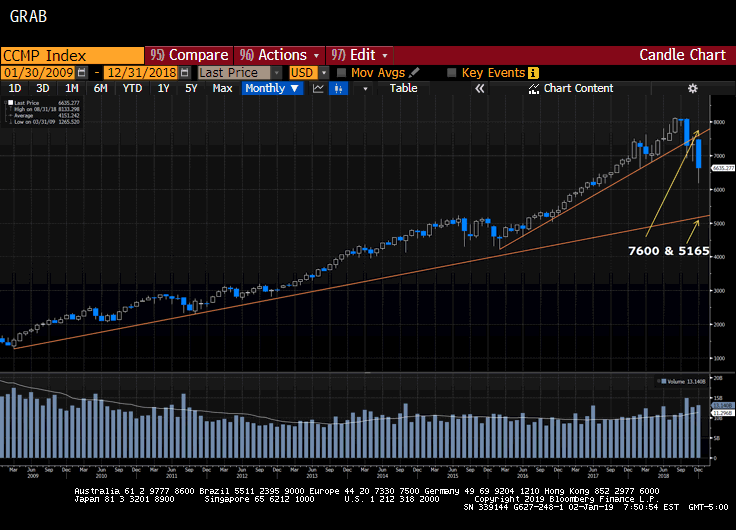Select the 1M range tab
The height and width of the screenshot is (530, 736).
click(71, 88)
